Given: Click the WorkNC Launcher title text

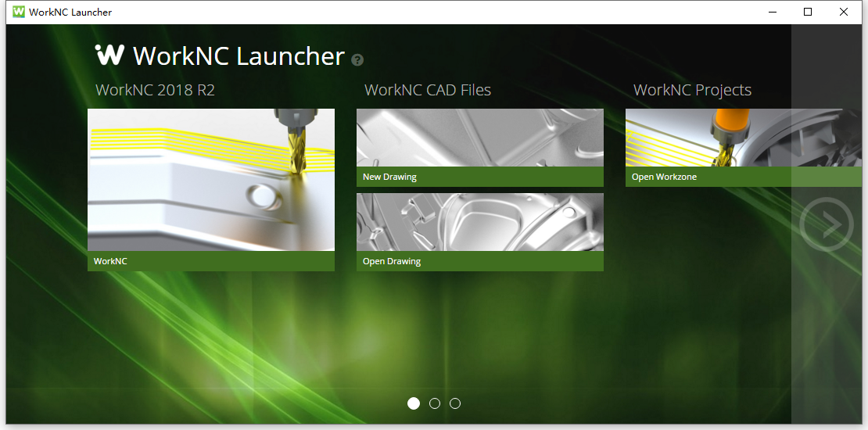Looking at the screenshot, I should (x=239, y=56).
